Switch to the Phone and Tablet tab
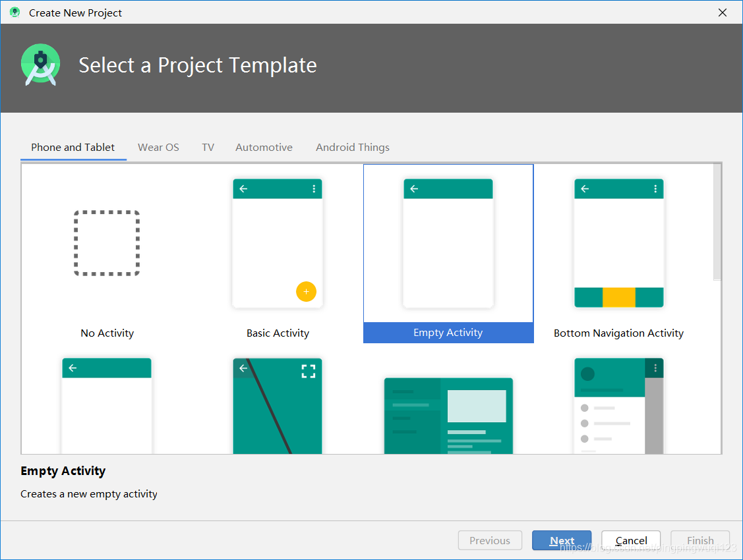The height and width of the screenshot is (560, 743). (73, 147)
